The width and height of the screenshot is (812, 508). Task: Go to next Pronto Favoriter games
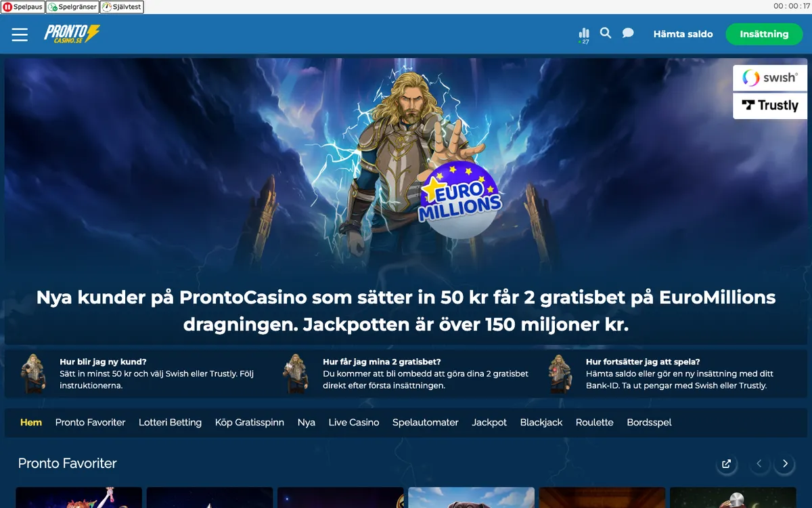785,464
